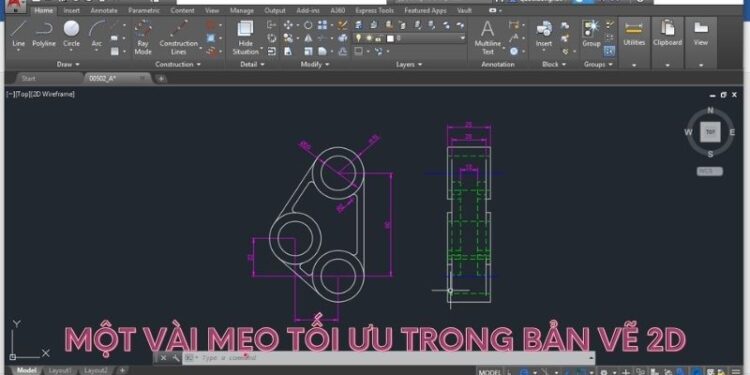Expand the Draw panel dropdown

(x=68, y=64)
